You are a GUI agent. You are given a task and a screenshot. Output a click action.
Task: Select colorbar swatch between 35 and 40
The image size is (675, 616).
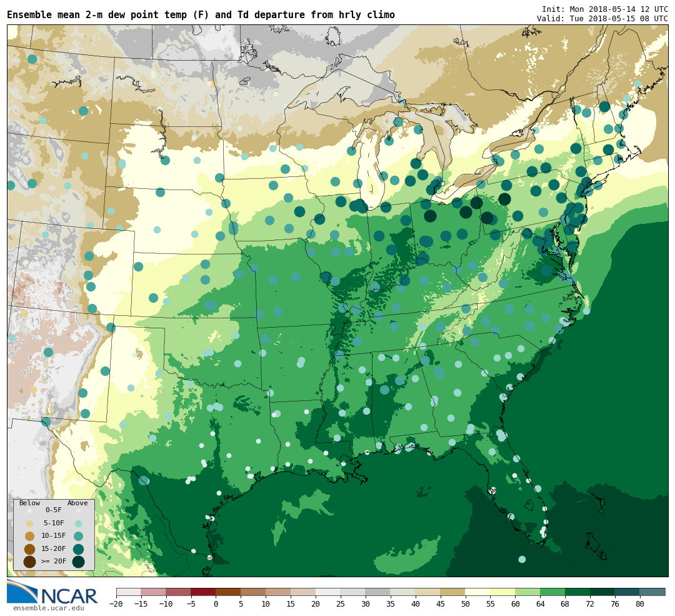tap(403, 592)
